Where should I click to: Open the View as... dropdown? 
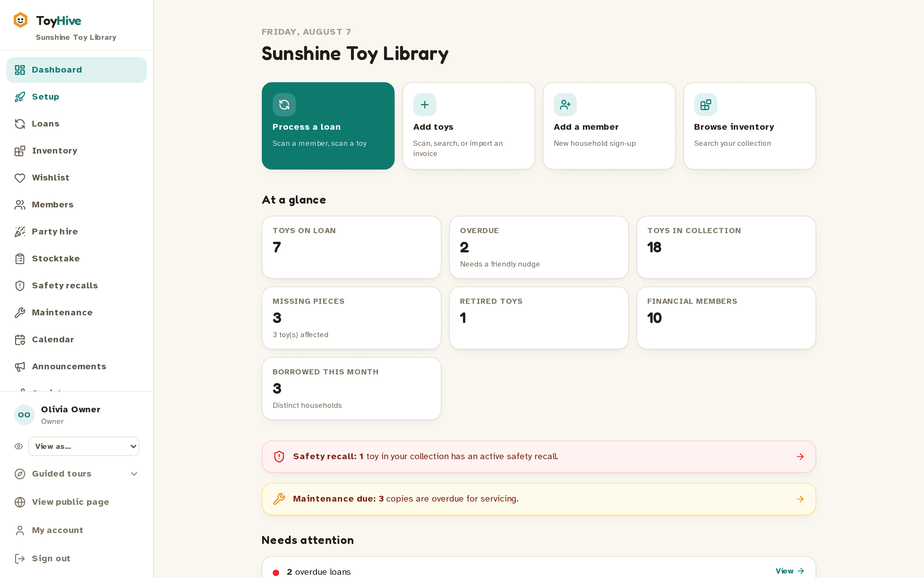pos(84,446)
